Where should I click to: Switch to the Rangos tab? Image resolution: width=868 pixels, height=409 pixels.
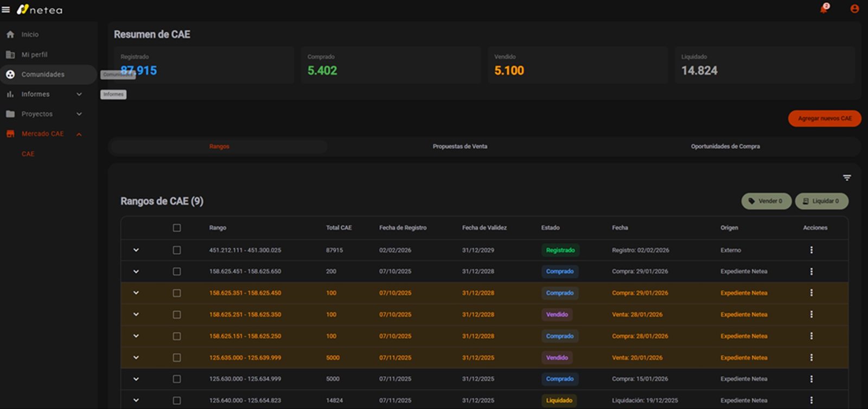219,147
